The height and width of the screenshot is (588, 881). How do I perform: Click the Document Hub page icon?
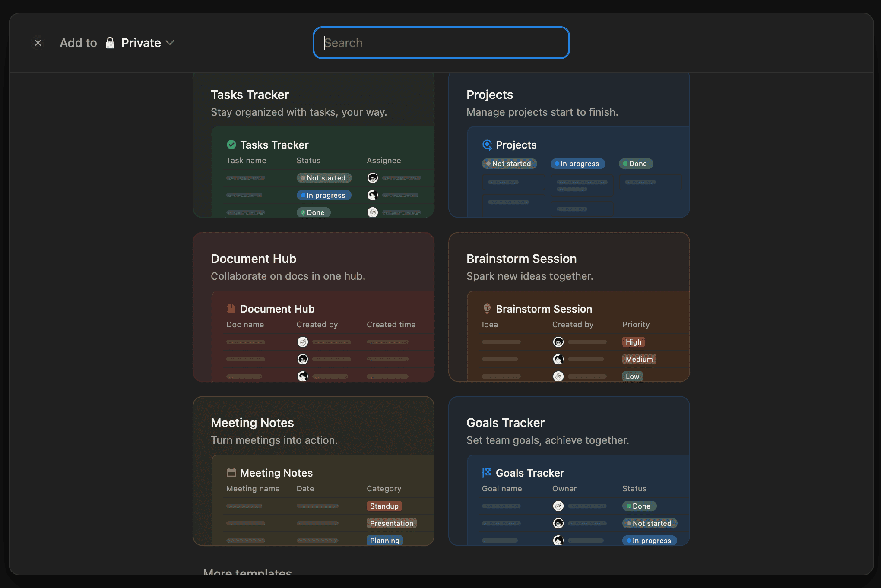click(231, 309)
